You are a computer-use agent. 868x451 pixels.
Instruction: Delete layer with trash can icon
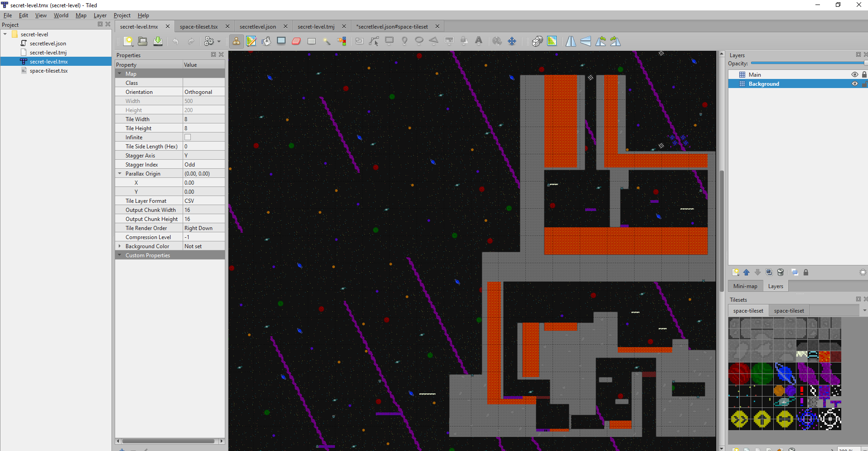coord(781,272)
